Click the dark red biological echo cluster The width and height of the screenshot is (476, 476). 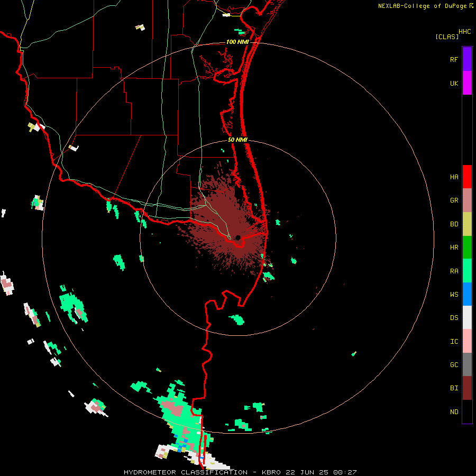tap(227, 222)
